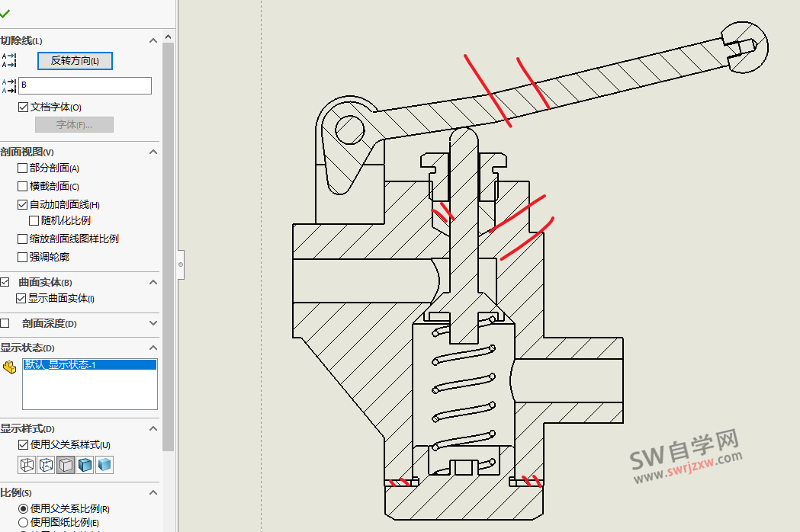This screenshot has height=532, width=800.
Task: Select the hidden lines removed display style
Action: pos(65,464)
